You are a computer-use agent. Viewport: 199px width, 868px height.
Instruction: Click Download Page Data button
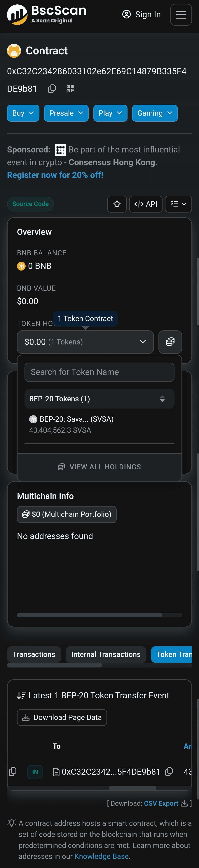(62, 717)
